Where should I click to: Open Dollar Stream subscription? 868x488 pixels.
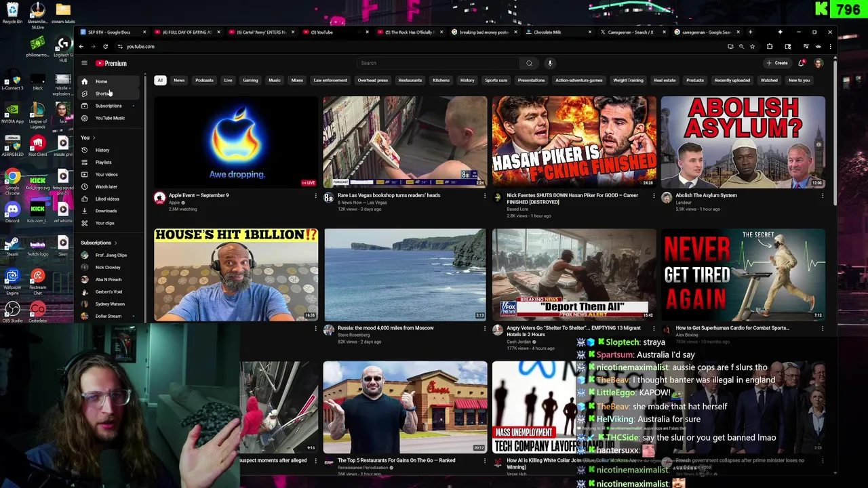[x=108, y=316]
